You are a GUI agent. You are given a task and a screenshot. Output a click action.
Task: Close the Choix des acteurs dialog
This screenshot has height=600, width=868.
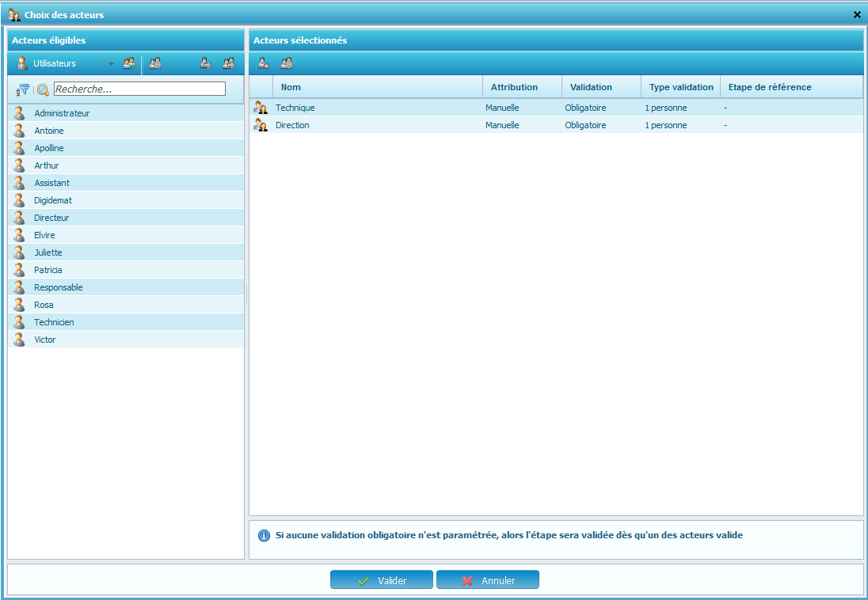click(857, 15)
